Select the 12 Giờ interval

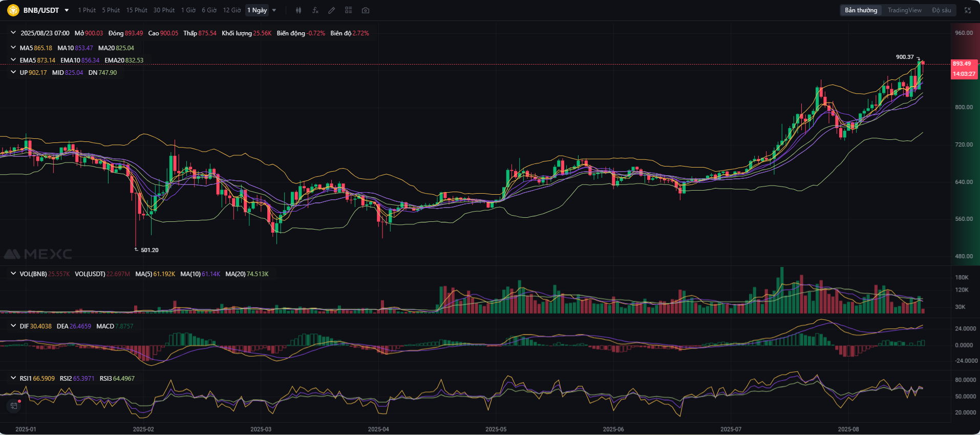(232, 10)
